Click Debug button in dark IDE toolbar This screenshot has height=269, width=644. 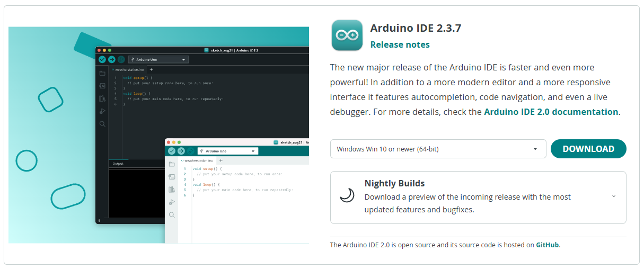click(x=121, y=60)
